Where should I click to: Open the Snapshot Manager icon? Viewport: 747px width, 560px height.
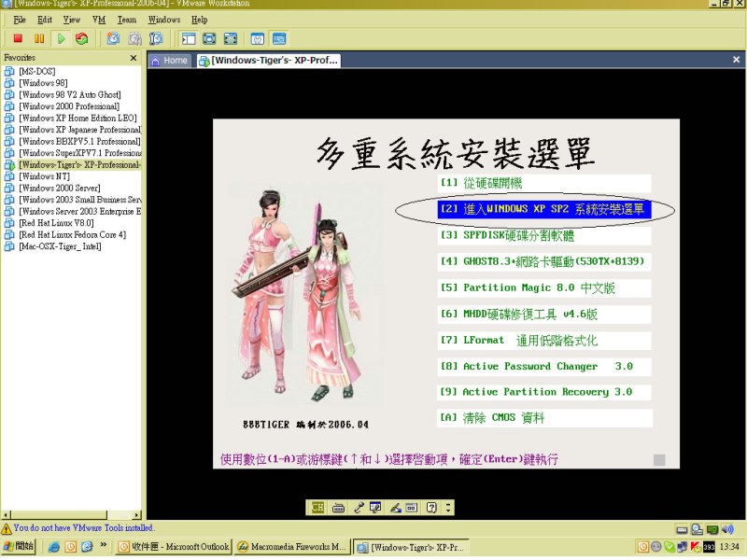coord(156,38)
